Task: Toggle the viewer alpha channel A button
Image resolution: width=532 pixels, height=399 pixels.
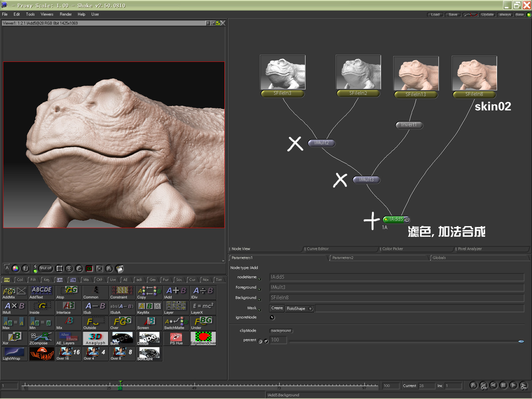Action: click(7, 268)
